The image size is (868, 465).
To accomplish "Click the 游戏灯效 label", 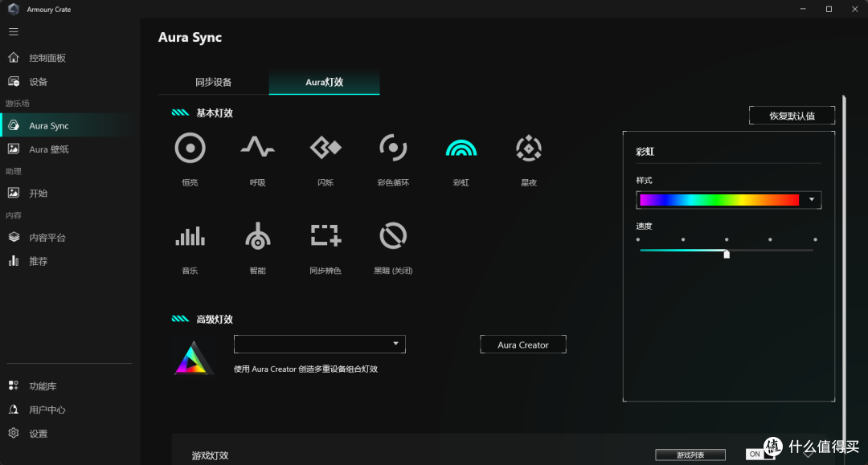I will point(211,455).
